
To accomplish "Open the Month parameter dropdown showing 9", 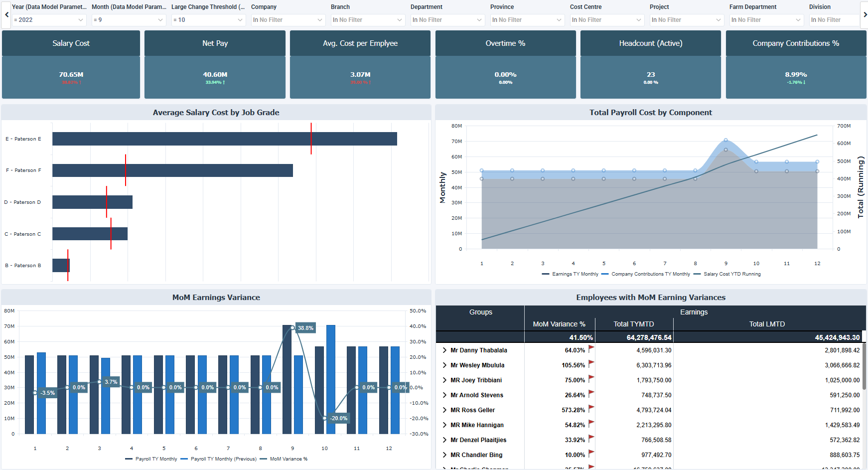I will pyautogui.click(x=129, y=20).
